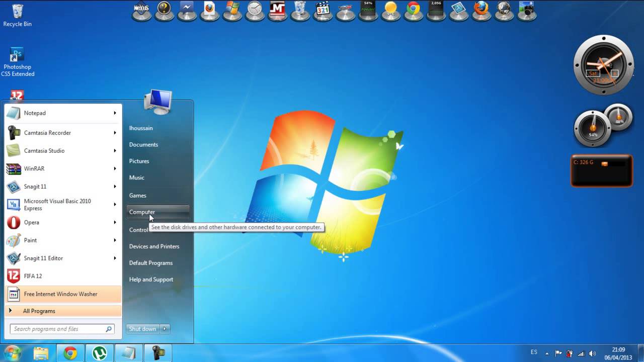The image size is (644, 362).
Task: Expand Paint jump list arrow
Action: [115, 240]
